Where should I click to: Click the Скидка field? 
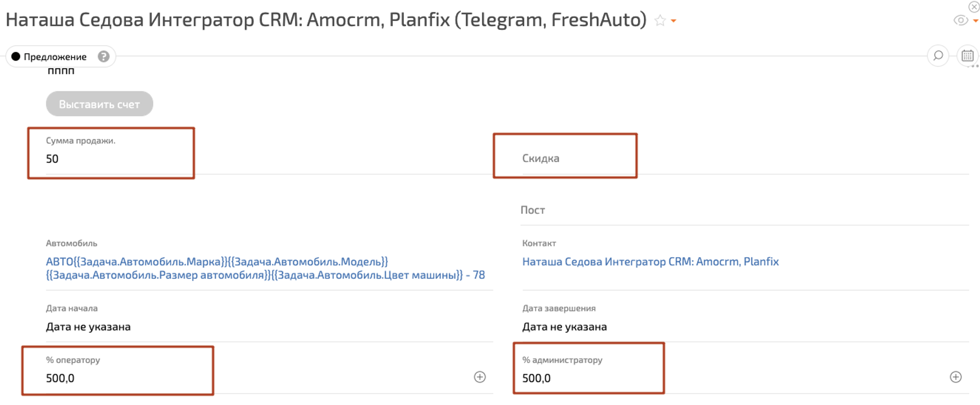(564, 158)
